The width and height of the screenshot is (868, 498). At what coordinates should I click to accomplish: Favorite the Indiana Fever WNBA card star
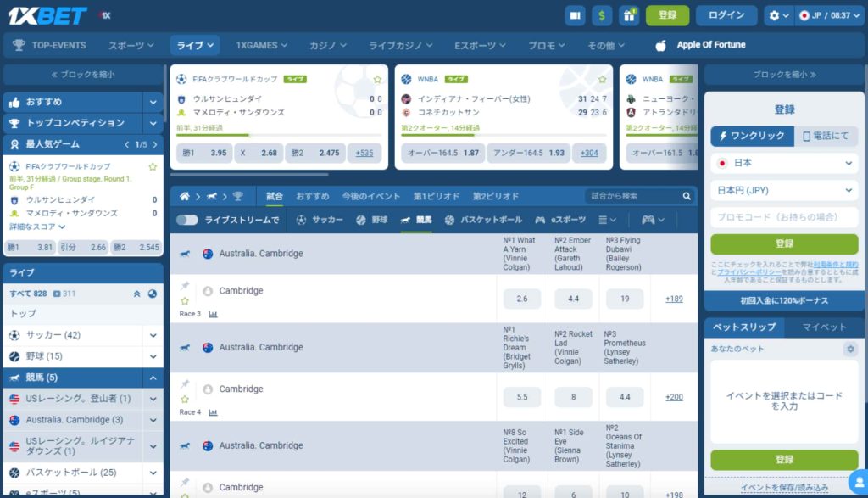tap(603, 79)
